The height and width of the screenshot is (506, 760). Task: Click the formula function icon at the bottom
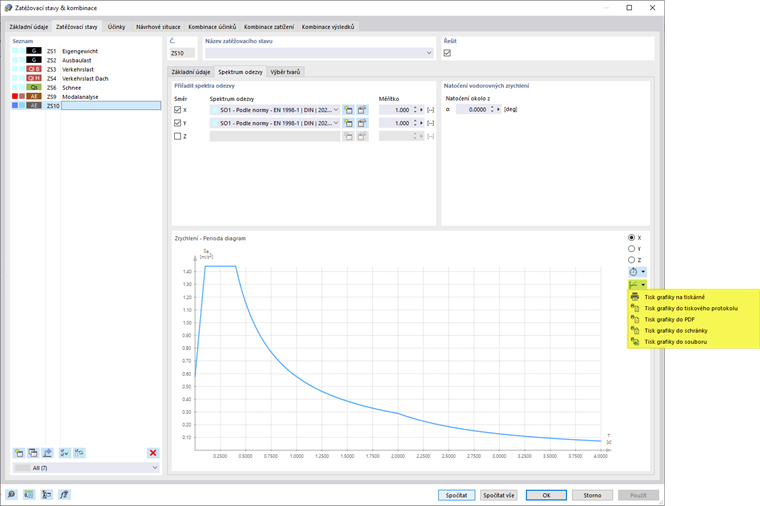coord(64,494)
